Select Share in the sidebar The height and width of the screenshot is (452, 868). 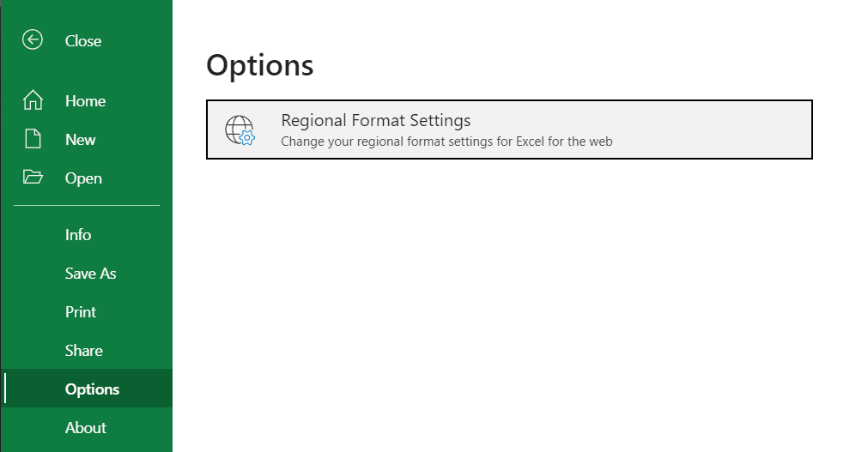tap(84, 351)
